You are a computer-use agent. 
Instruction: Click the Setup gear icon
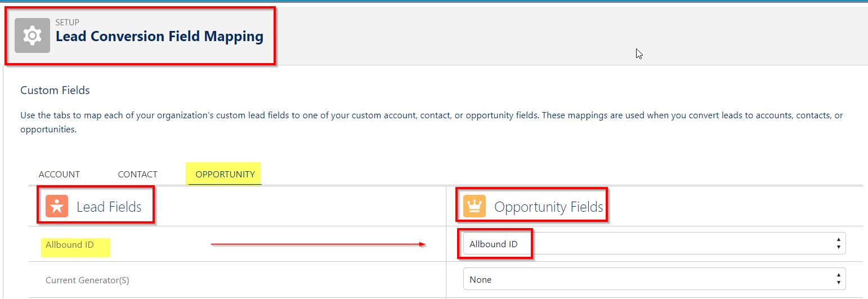coord(33,35)
